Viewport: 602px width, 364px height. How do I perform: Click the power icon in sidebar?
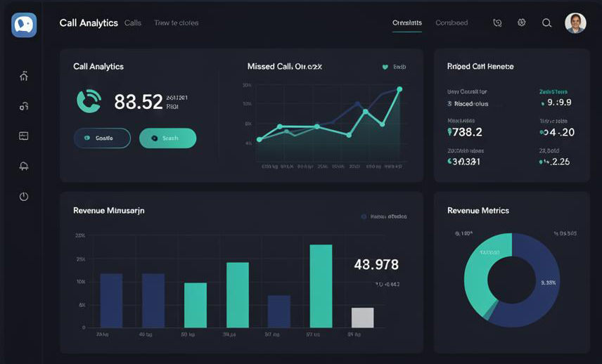(x=24, y=196)
